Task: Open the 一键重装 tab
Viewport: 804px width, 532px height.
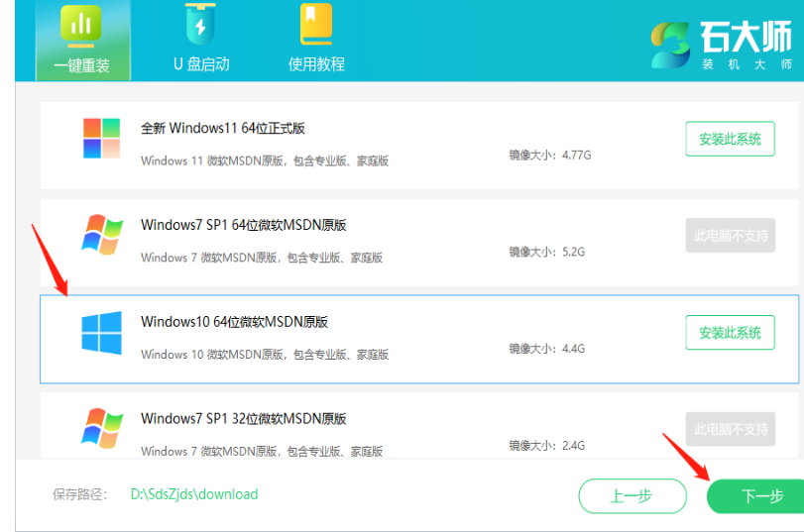Action: tap(82, 40)
